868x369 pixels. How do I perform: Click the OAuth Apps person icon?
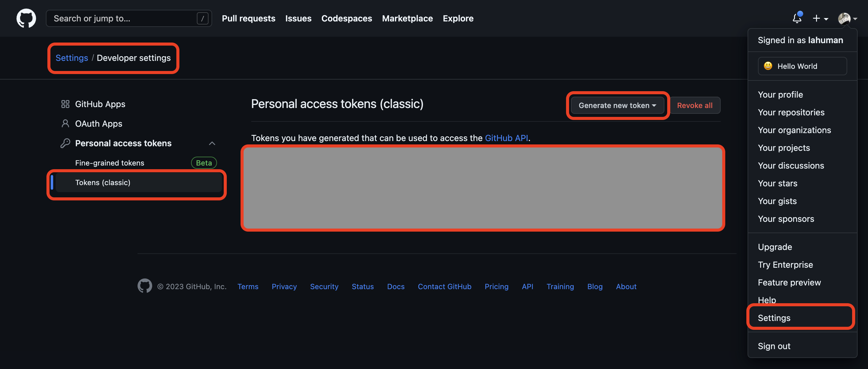[x=65, y=123]
